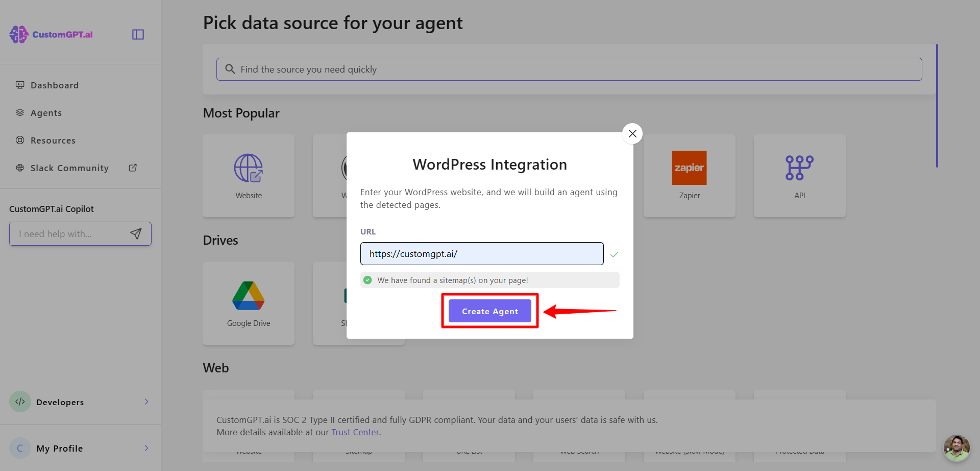The width and height of the screenshot is (980, 471).
Task: Click the 'Google Drive' card label
Action: 249,323
